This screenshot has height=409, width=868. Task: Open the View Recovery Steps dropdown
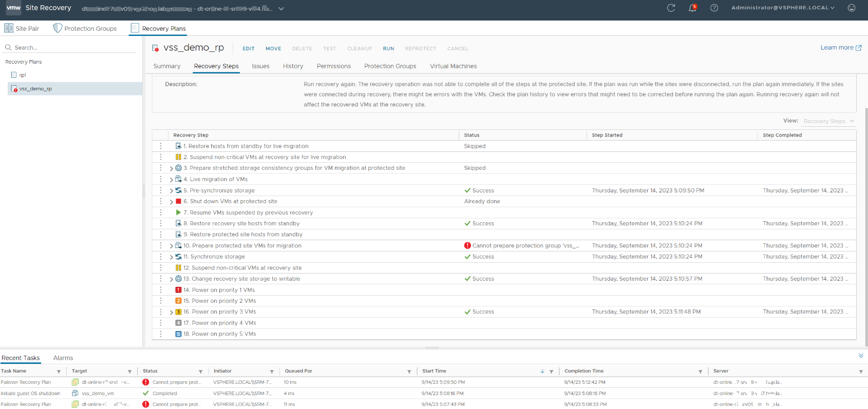pos(828,121)
